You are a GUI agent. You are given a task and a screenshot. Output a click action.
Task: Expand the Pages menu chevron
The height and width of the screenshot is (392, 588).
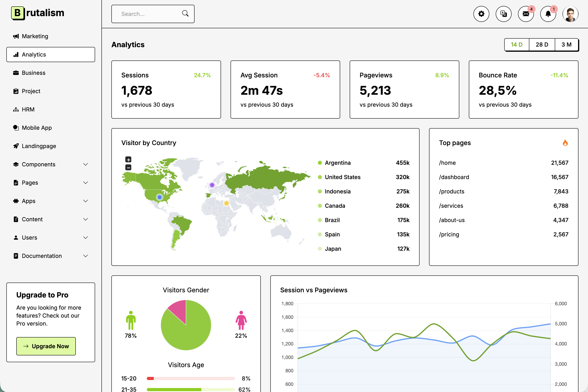86,183
